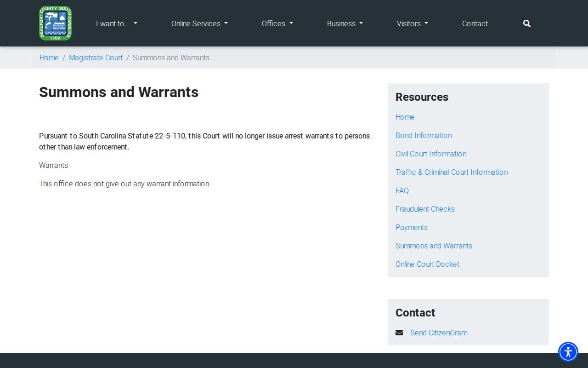Image resolution: width=588 pixels, height=368 pixels.
Task: Expand the "I want to..." dropdown
Action: (117, 23)
